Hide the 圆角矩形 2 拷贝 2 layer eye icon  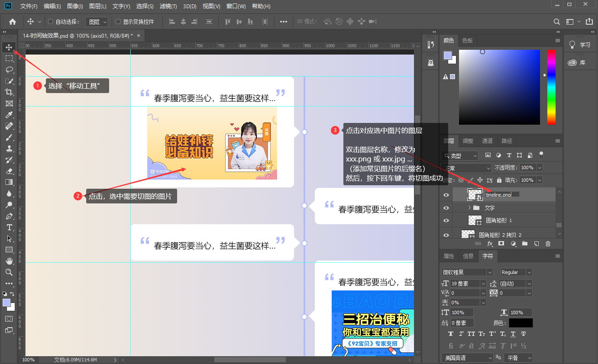pyautogui.click(x=446, y=234)
